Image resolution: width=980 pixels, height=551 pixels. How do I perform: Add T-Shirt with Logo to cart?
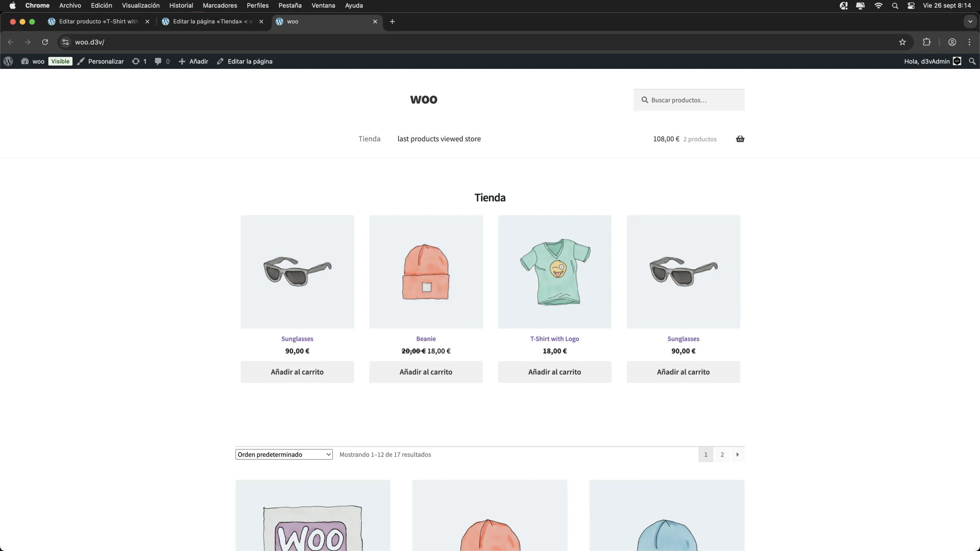555,372
